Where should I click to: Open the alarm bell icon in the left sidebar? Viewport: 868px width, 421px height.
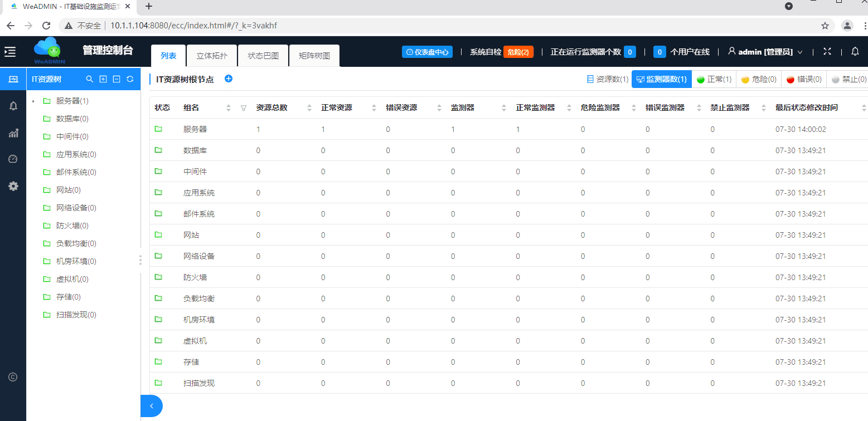coord(13,106)
